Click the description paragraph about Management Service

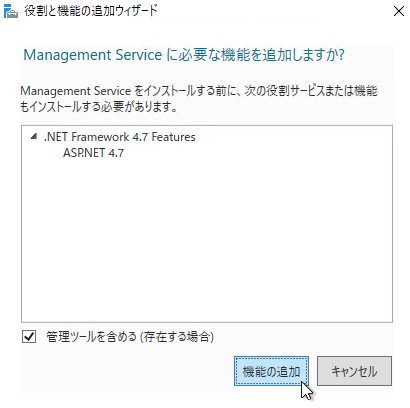[199, 99]
